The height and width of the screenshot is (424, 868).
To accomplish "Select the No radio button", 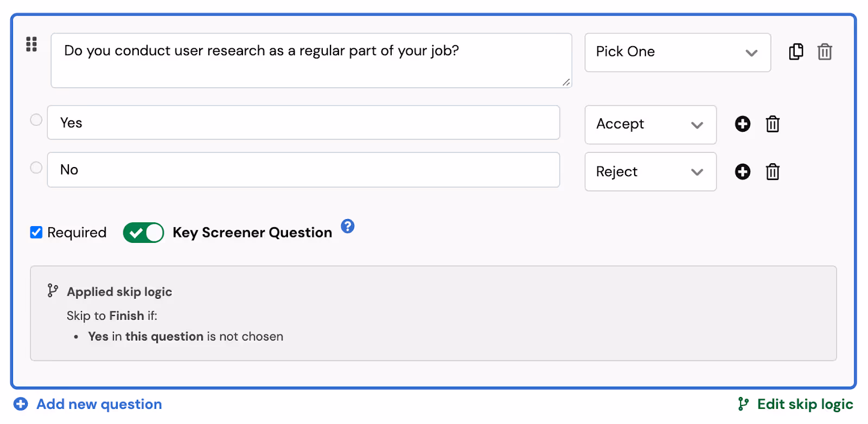I will coord(35,167).
